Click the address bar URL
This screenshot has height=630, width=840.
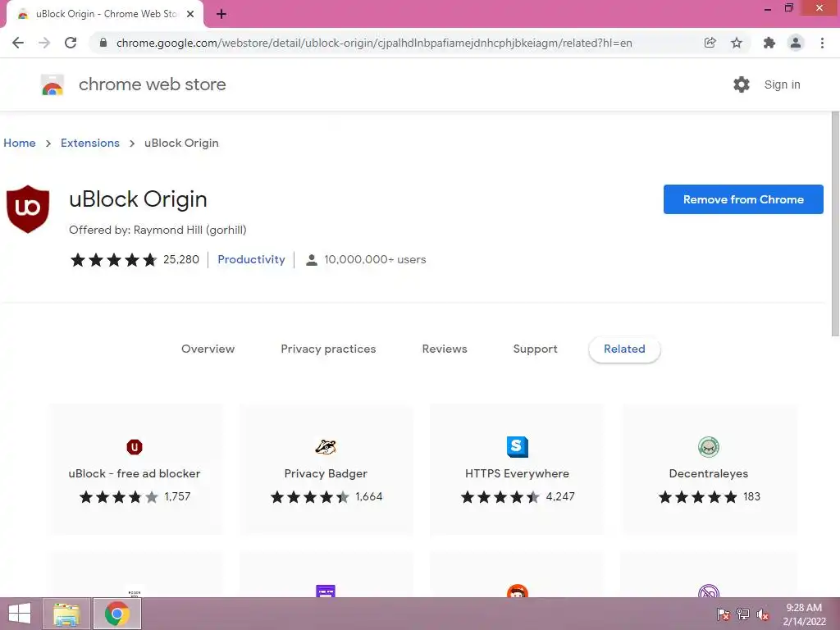click(x=374, y=43)
